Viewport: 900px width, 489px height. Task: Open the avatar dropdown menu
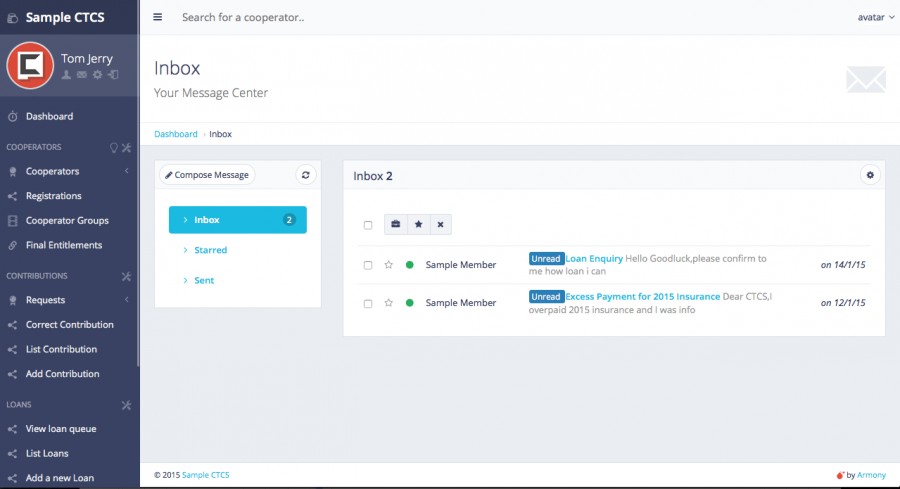coord(874,17)
